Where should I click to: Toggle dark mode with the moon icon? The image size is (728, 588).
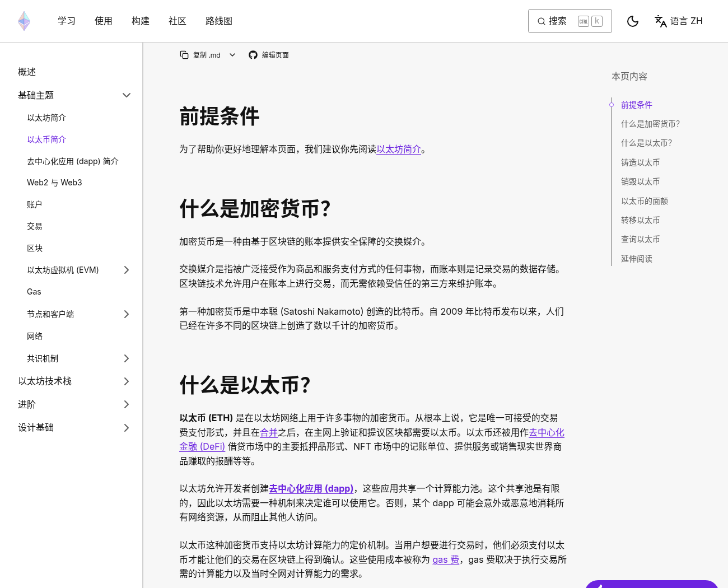point(633,21)
